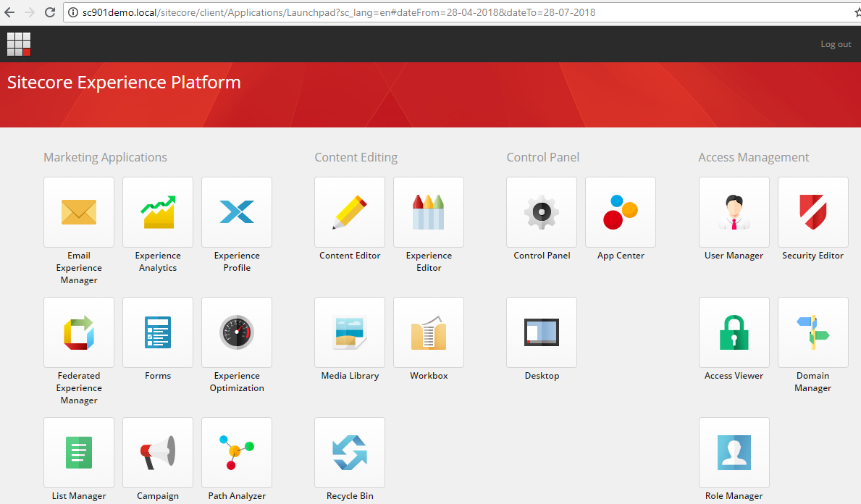Image resolution: width=861 pixels, height=504 pixels.
Task: Click the Marketing Applications heading
Action: click(106, 157)
